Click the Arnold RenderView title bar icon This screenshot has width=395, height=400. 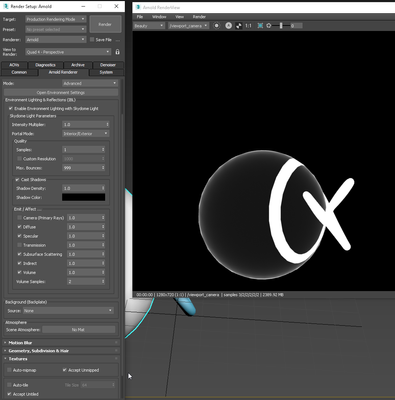click(x=138, y=7)
